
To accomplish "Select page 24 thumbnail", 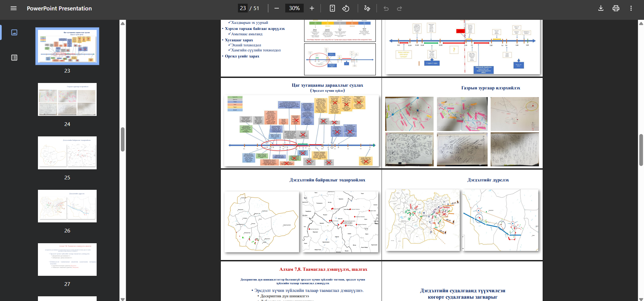I will point(67,99).
